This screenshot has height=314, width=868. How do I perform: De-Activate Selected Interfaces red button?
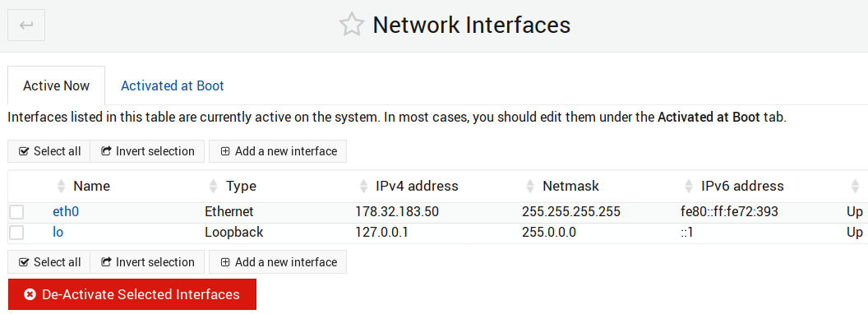point(132,294)
